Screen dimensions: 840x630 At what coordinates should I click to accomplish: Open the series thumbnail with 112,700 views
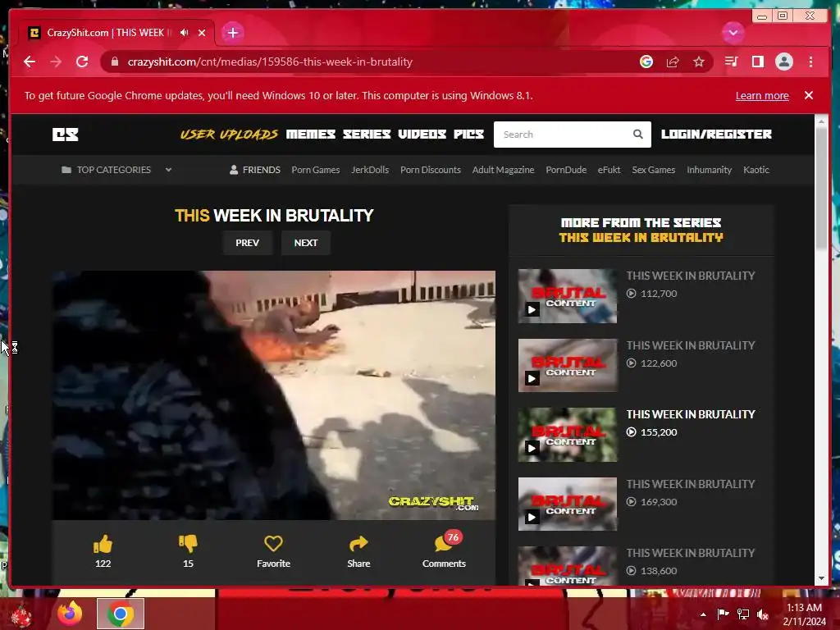[568, 295]
